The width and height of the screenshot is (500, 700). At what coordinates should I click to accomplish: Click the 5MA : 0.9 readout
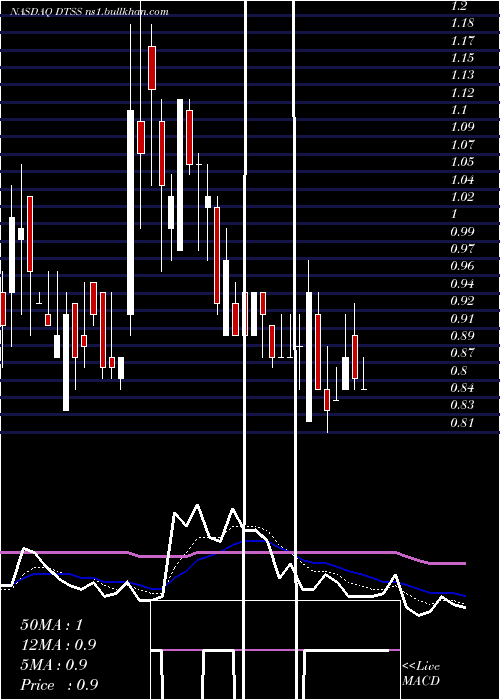click(x=54, y=665)
